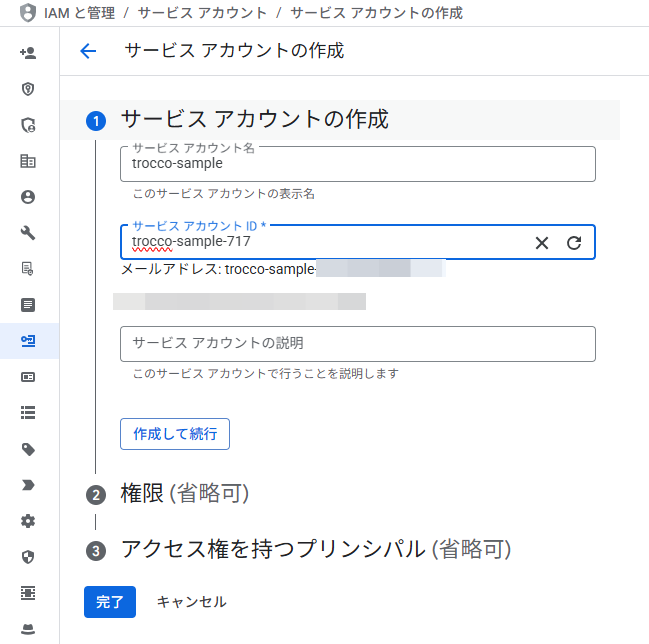
Task: Cancel with the キャンセル button
Action: (x=191, y=602)
